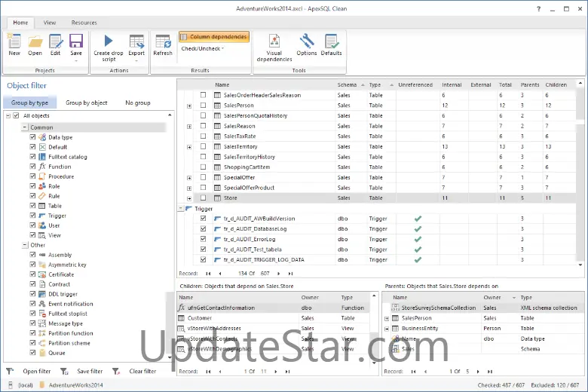The width and height of the screenshot is (588, 392).
Task: Go to last record in main grid
Action: [290, 274]
